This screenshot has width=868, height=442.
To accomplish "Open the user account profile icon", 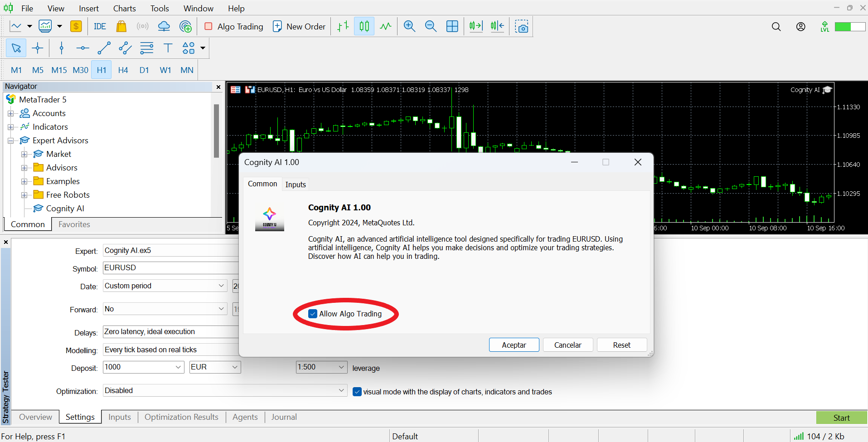I will pos(801,27).
